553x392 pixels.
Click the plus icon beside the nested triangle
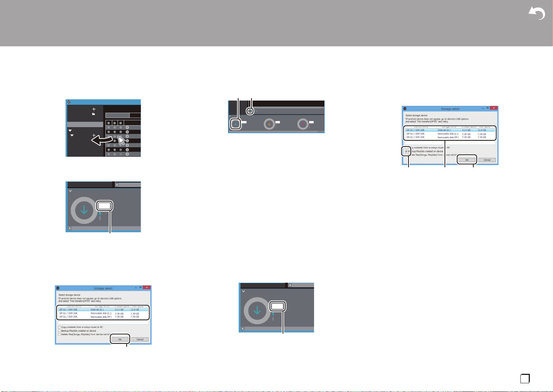pos(94,135)
